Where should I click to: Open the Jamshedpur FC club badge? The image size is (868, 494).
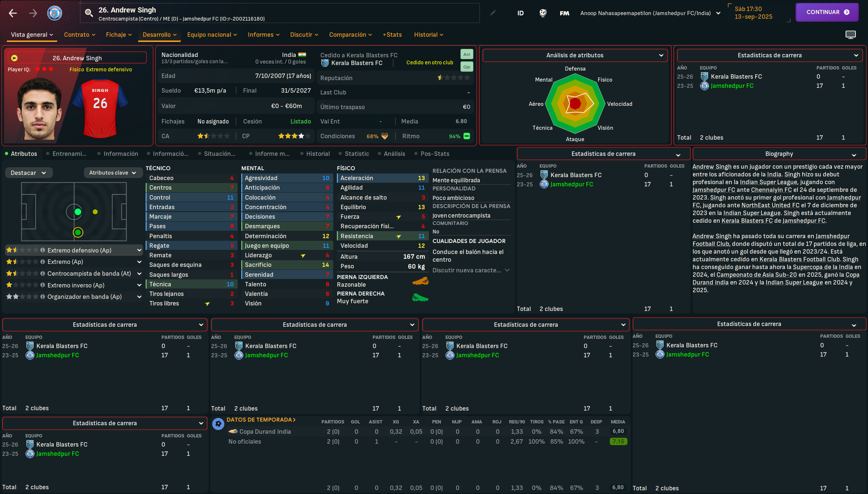[54, 13]
